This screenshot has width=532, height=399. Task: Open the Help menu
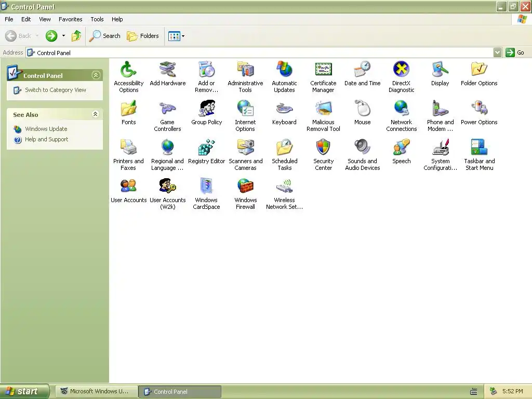pos(117,19)
